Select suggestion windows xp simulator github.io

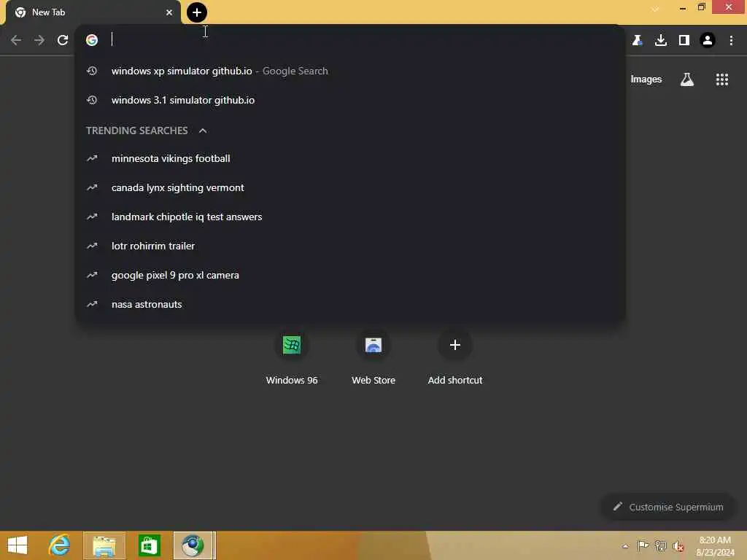pos(350,71)
